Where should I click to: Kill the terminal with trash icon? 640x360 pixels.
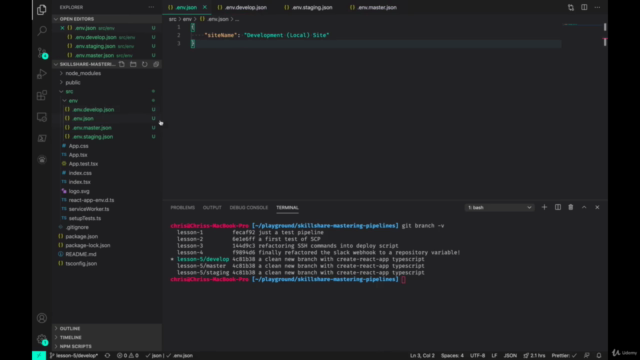[x=571, y=207]
